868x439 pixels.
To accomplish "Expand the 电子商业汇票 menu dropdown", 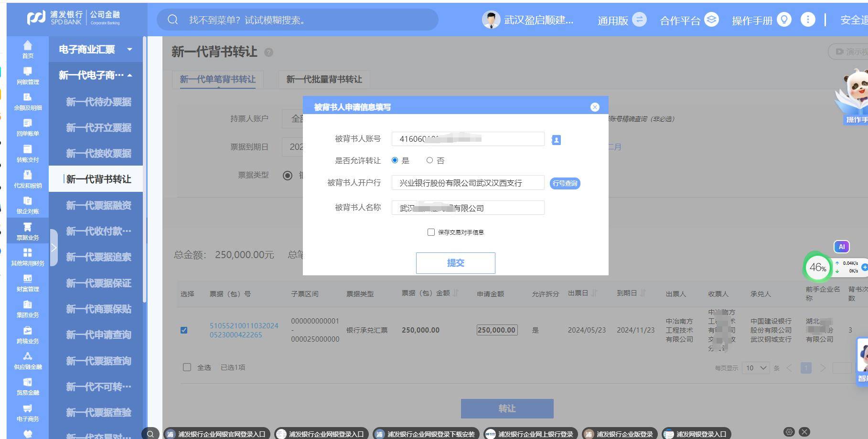I will point(130,49).
